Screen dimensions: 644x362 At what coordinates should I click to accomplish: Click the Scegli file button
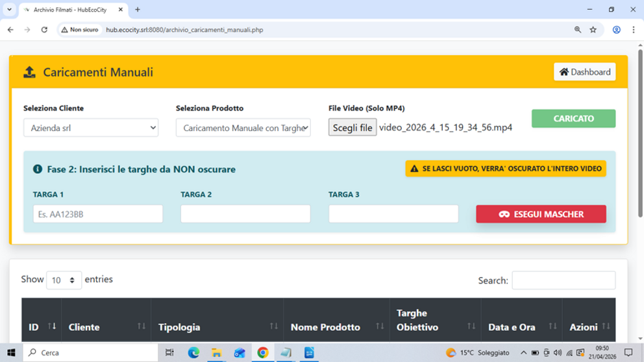(353, 127)
